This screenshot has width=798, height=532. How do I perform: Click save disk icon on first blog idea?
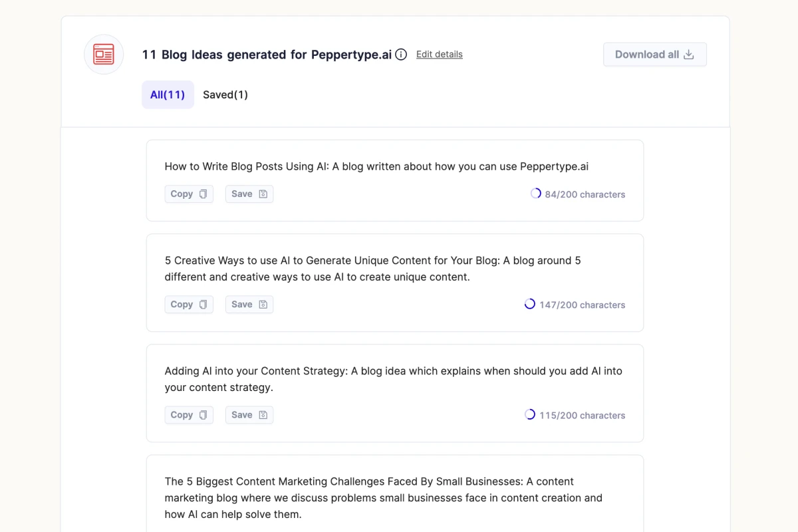coord(263,194)
